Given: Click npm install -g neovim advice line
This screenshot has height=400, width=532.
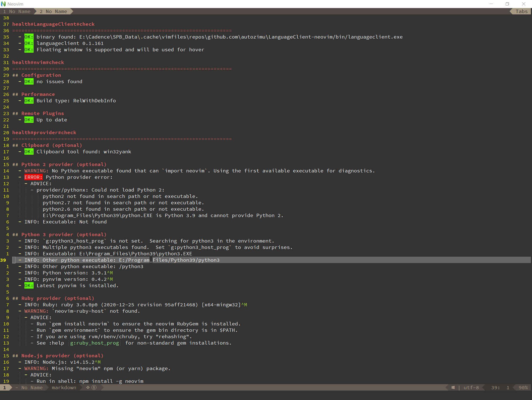Looking at the screenshot, I should tap(87, 381).
